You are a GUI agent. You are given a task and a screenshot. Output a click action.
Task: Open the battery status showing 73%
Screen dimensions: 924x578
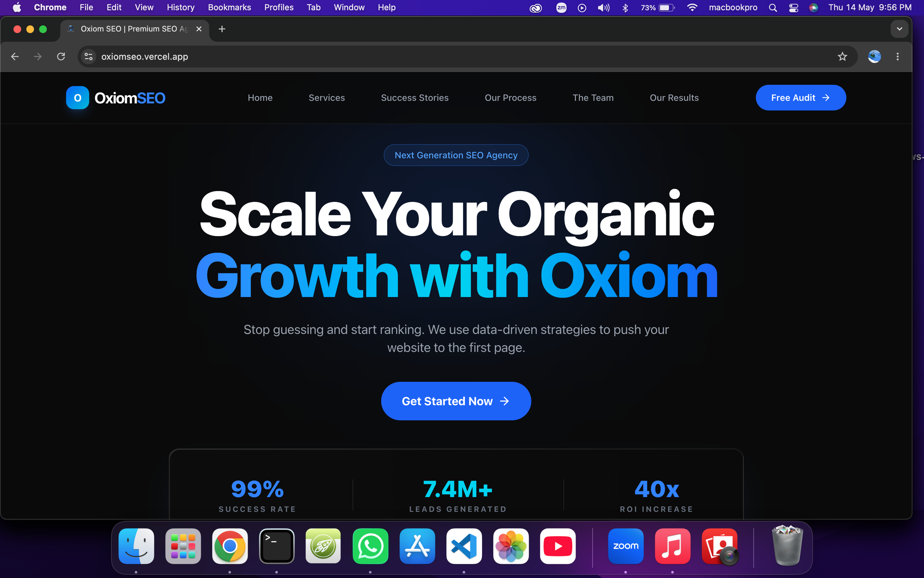click(657, 8)
